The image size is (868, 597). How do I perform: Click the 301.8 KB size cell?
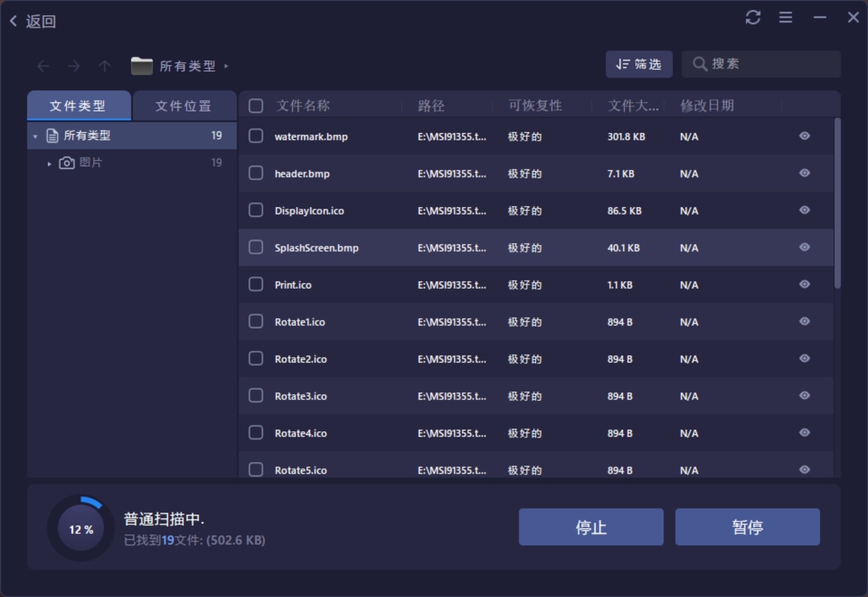tap(626, 137)
